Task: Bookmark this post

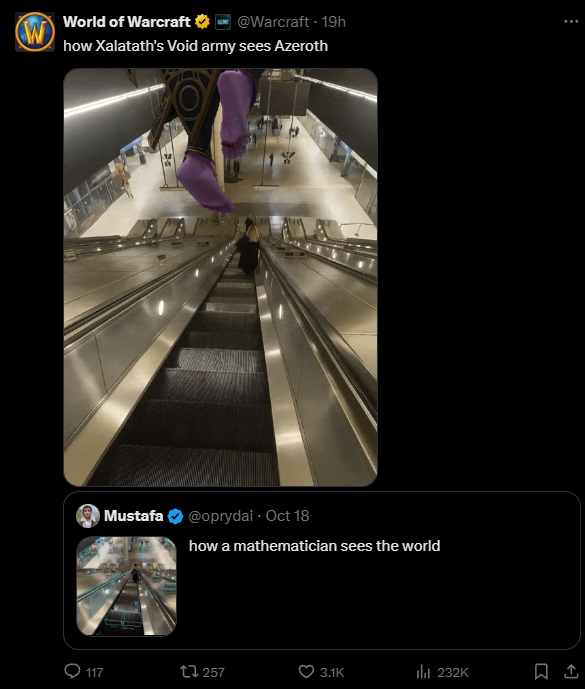Action: 541,671
